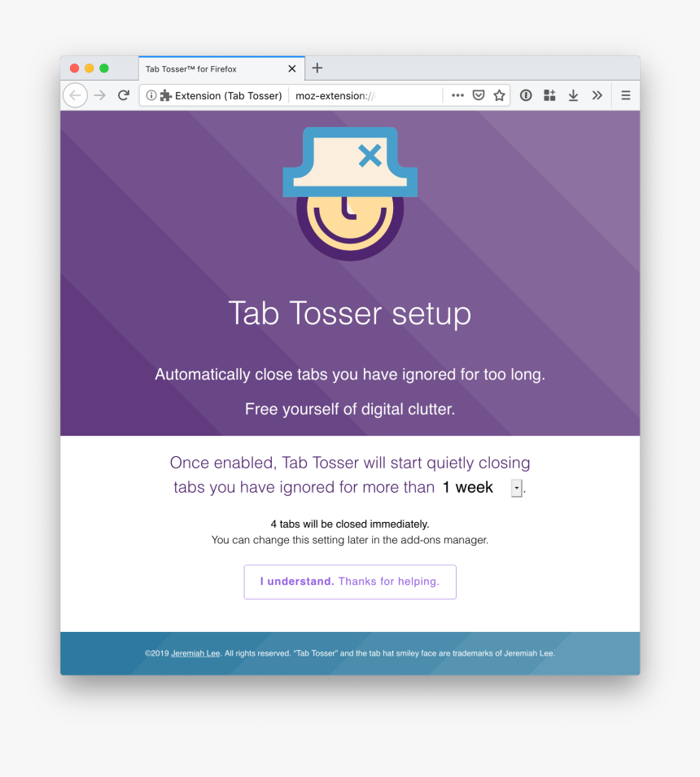Save page to Pocket icon
This screenshot has width=700, height=777.
coord(479,95)
